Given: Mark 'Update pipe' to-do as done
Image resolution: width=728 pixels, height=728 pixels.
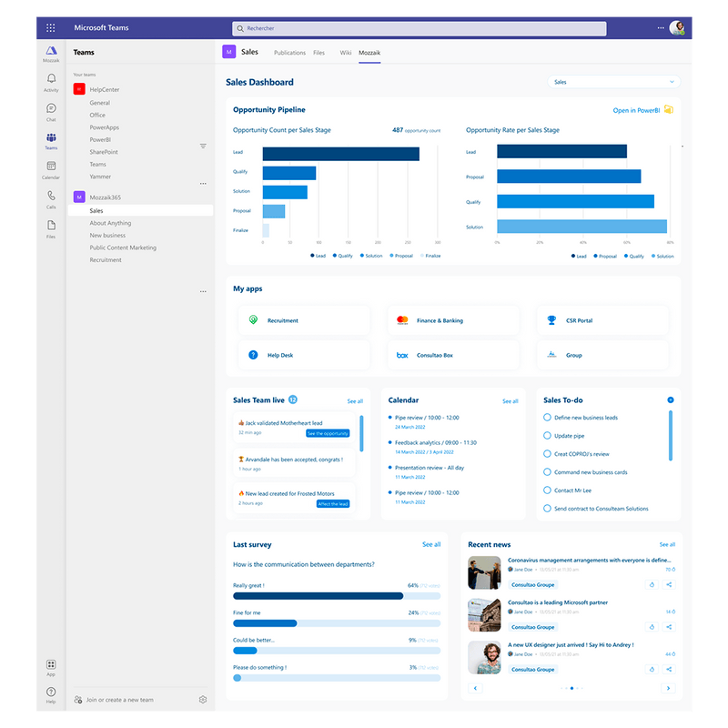Looking at the screenshot, I should [547, 436].
